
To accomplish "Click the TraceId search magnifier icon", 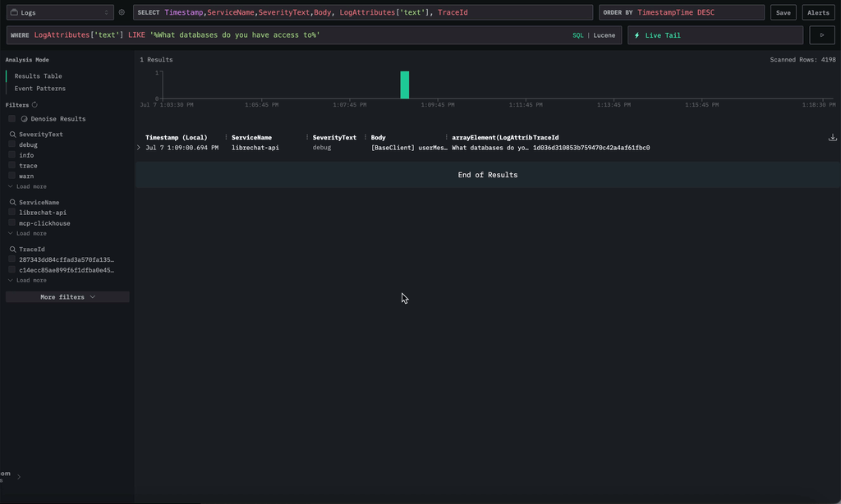I will [13, 250].
